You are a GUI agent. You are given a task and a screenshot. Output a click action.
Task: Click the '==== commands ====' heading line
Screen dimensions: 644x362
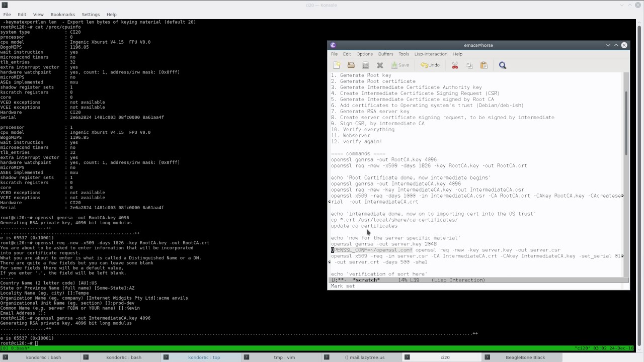[x=358, y=154]
